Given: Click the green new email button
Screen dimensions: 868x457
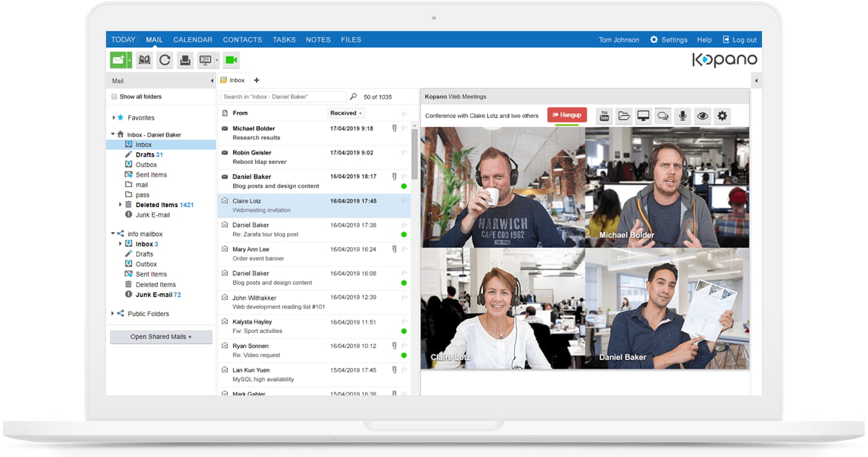Looking at the screenshot, I should tap(118, 60).
